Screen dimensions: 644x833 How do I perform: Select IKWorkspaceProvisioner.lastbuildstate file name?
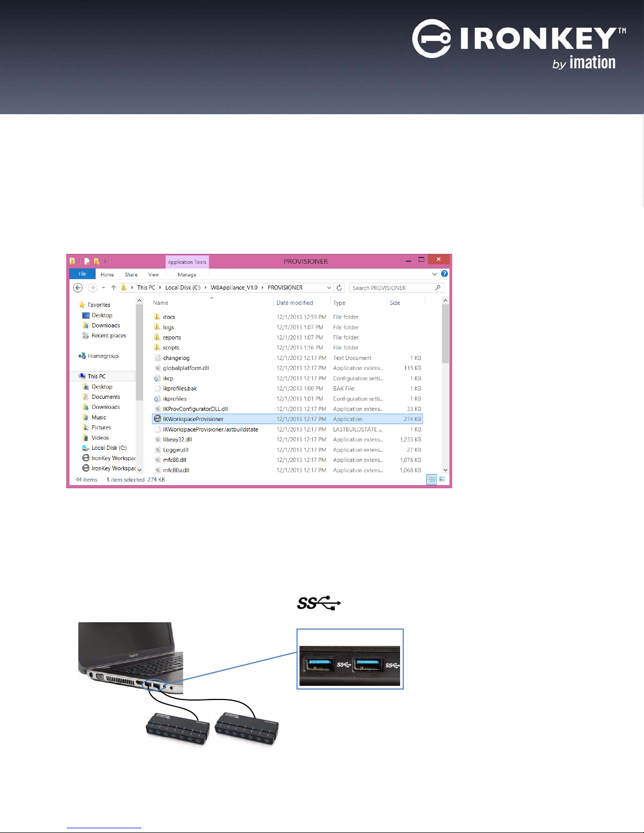210,429
